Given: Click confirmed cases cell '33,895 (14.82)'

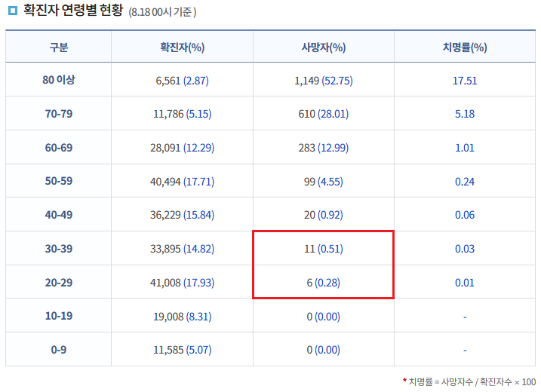Looking at the screenshot, I should click(182, 249).
